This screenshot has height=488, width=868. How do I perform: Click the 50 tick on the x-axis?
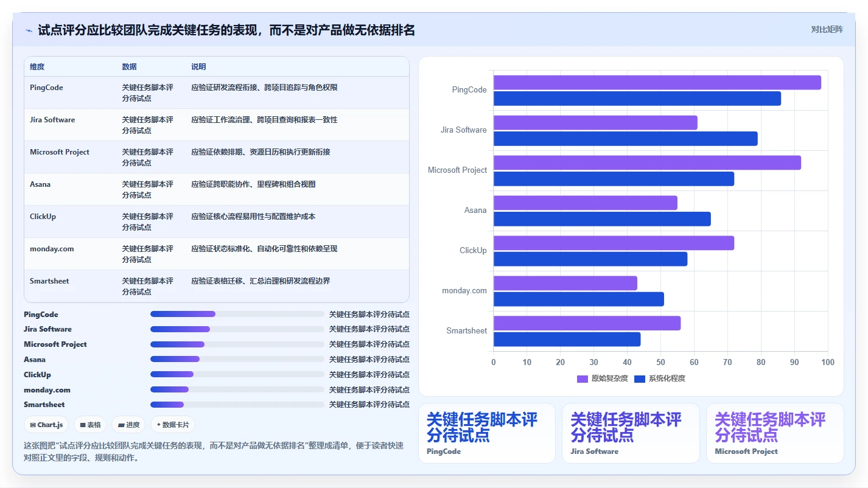660,363
